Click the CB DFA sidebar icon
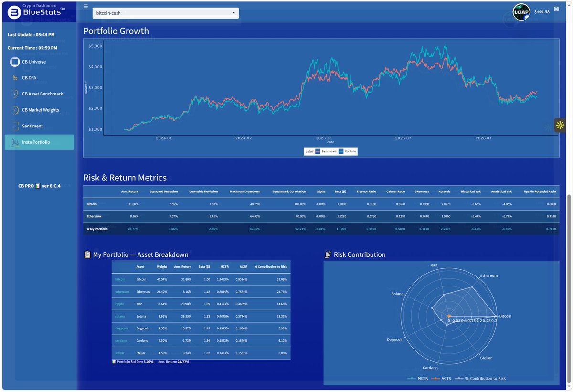Viewport: 573px width, 392px height. click(15, 78)
